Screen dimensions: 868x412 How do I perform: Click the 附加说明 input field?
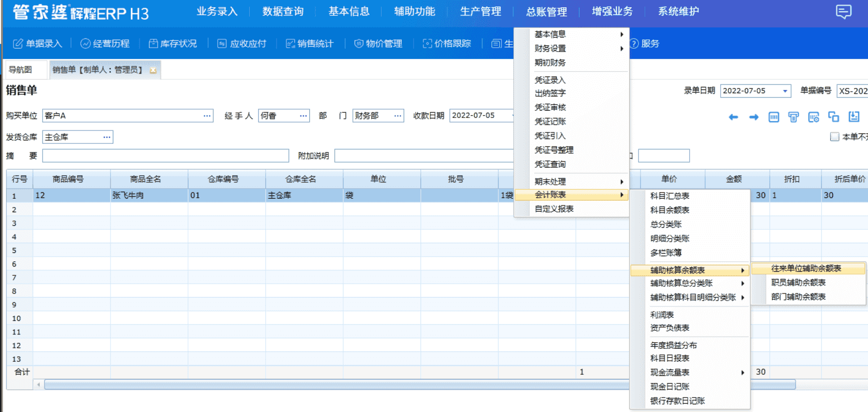(x=424, y=156)
